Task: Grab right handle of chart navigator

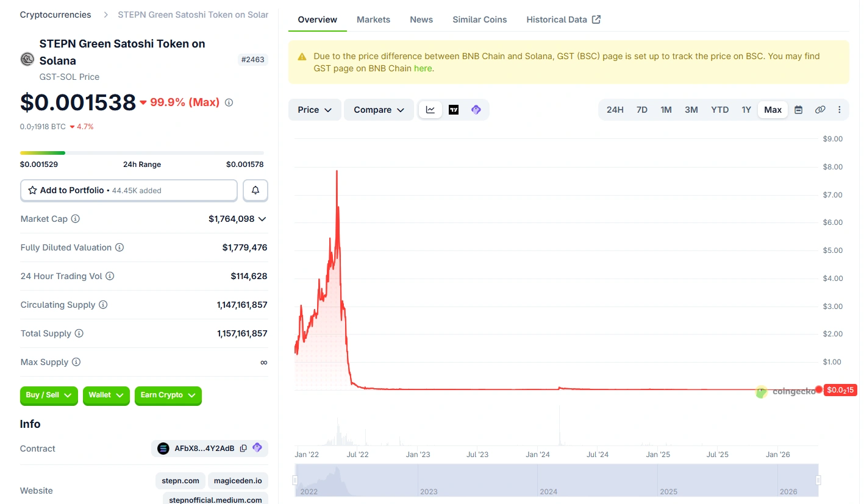Action: 818,480
